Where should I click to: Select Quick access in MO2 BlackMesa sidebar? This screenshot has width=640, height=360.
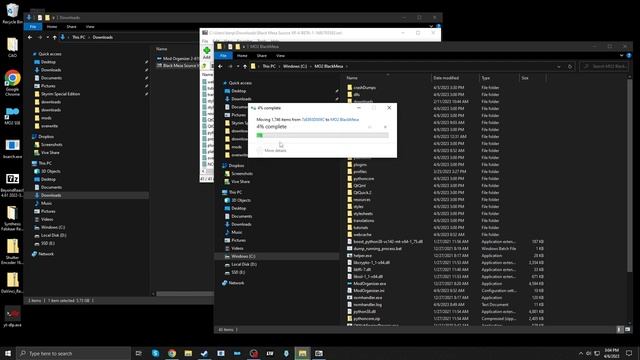pos(240,83)
